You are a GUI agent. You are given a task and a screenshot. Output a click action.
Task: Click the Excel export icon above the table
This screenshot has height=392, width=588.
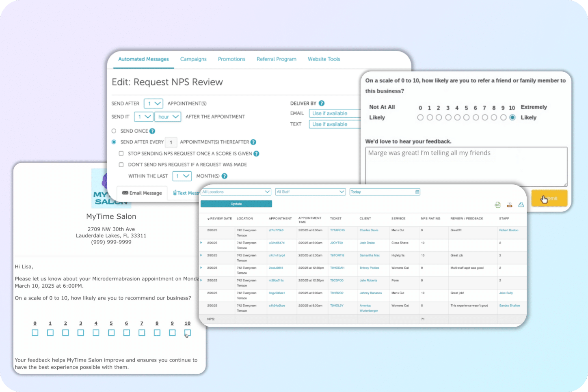click(x=497, y=205)
